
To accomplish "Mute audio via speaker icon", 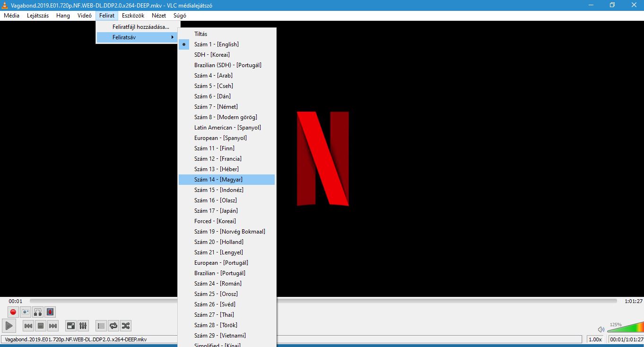I will point(601,329).
